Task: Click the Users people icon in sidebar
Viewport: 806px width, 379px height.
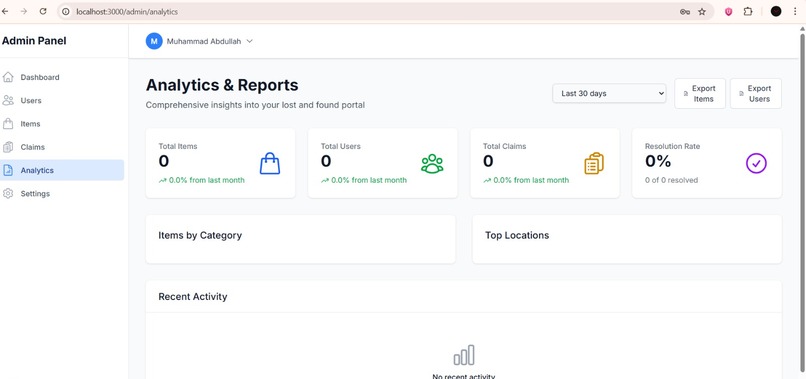Action: [8, 100]
